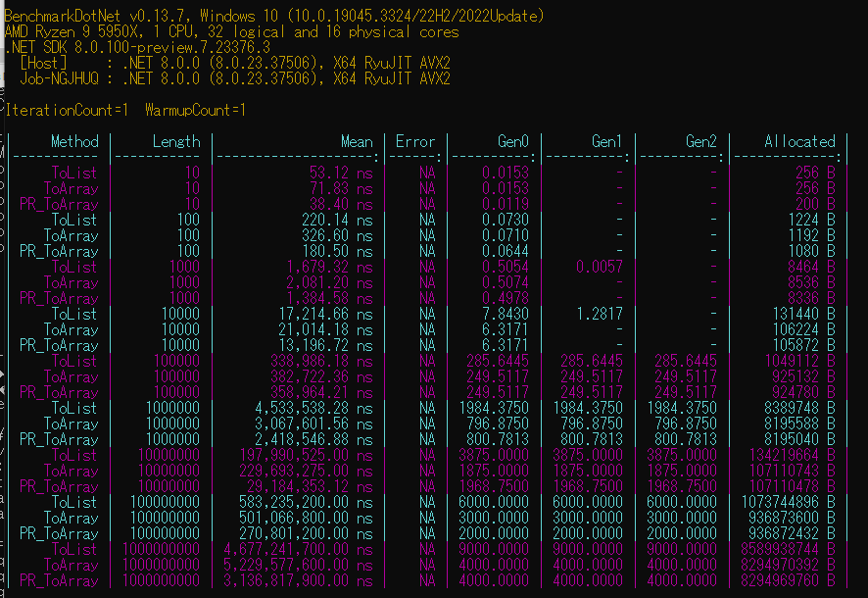Click the allocated value 1049112 B
Image resolution: width=868 pixels, height=598 pixels.
(800, 362)
